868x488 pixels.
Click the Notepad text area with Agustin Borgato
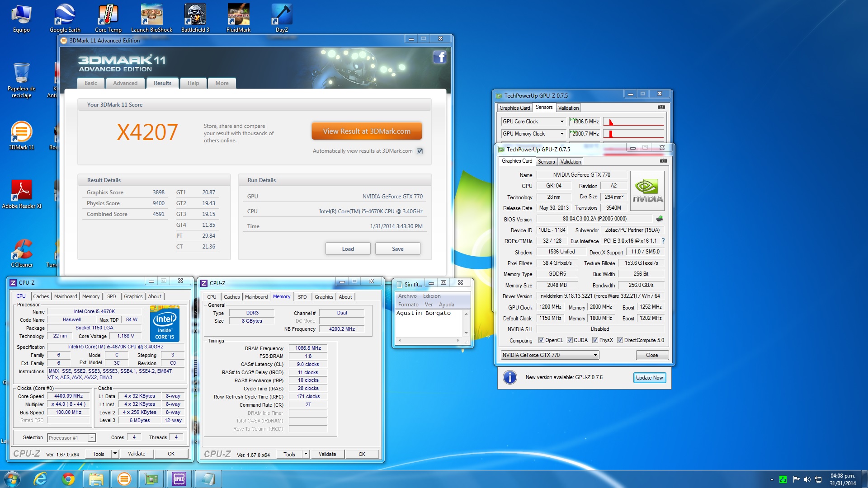(x=429, y=323)
